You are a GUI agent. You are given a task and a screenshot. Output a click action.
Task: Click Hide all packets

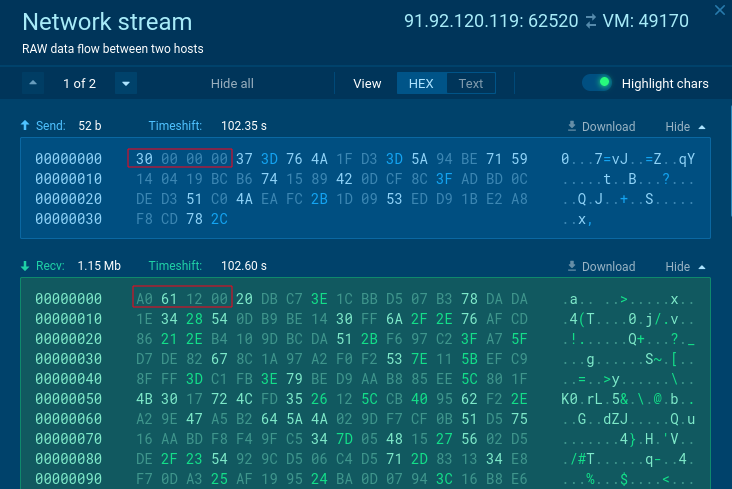coord(232,83)
